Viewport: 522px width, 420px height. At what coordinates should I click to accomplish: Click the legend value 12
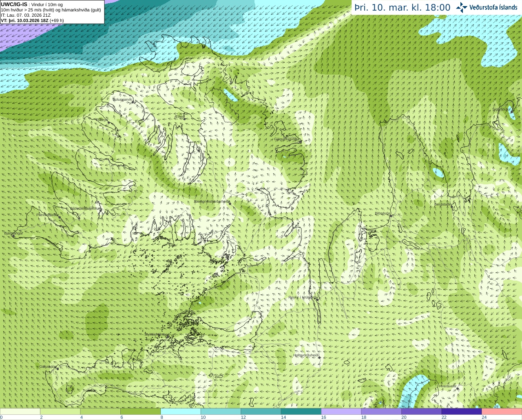click(x=243, y=417)
